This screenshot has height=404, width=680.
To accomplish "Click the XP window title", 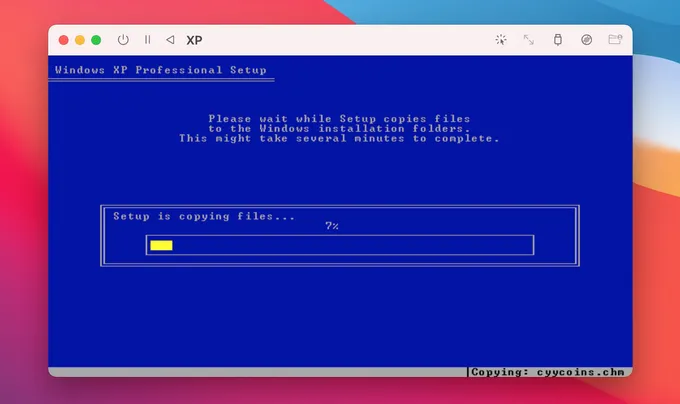I will (x=194, y=40).
